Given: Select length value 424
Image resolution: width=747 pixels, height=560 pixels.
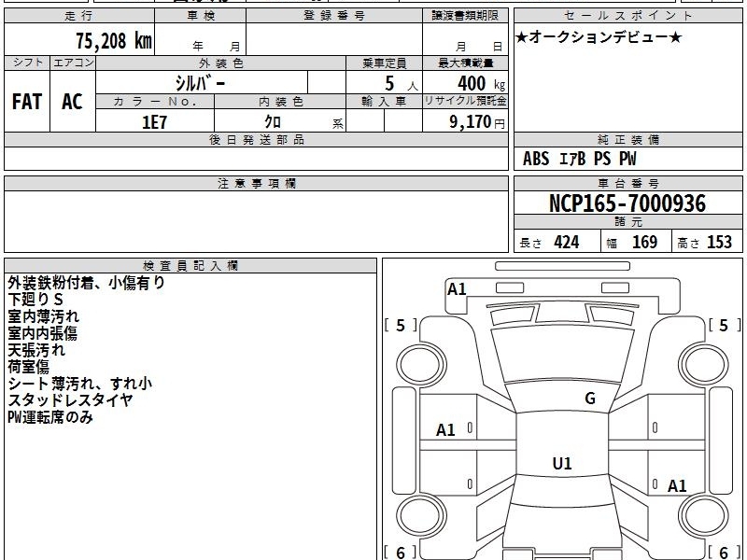Looking at the screenshot, I should pyautogui.click(x=567, y=243).
